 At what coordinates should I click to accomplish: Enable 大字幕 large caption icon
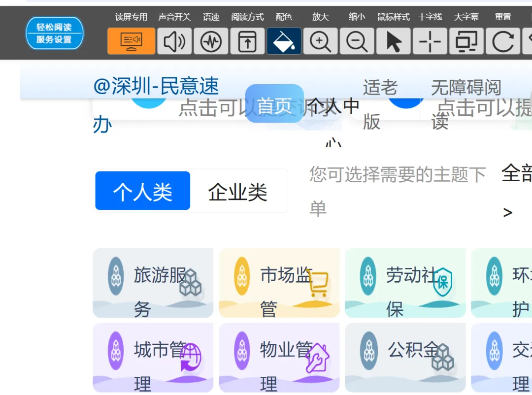coord(466,41)
